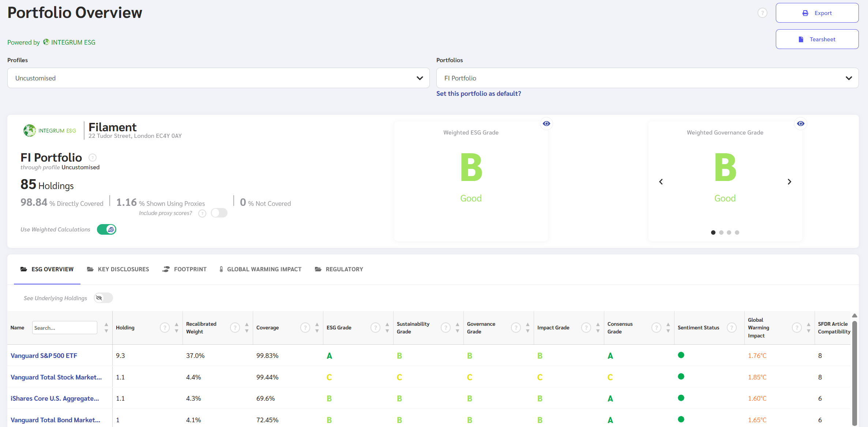Screen dimensions: 868x427
Task: Open Vanguard Total Bond Market holding
Action: pos(56,420)
